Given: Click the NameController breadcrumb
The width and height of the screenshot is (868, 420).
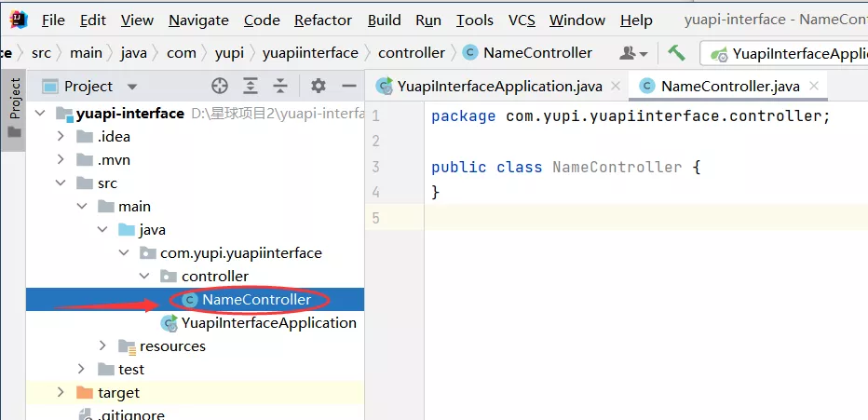Looking at the screenshot, I should coord(527,53).
